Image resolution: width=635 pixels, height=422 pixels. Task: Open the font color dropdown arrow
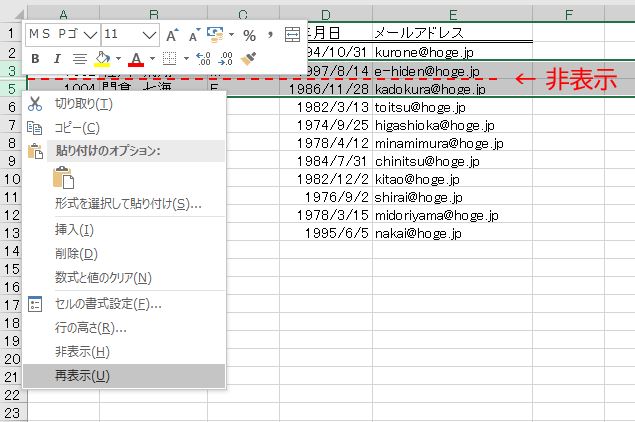click(152, 59)
